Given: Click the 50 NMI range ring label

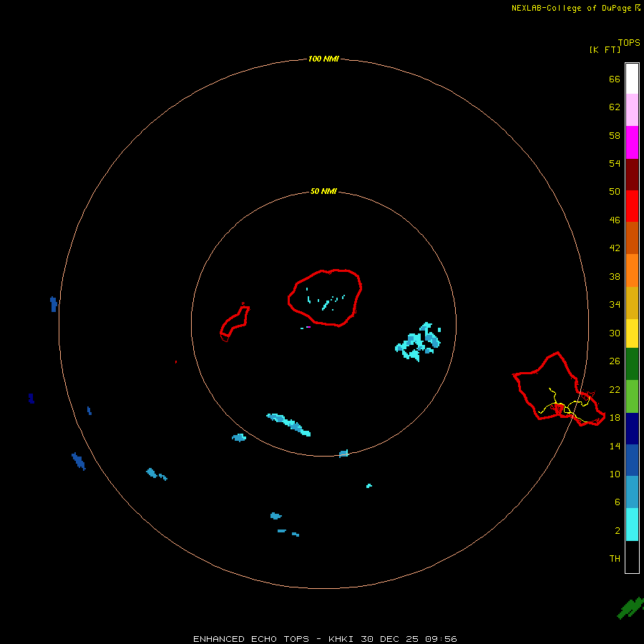Looking at the screenshot, I should pyautogui.click(x=323, y=191).
